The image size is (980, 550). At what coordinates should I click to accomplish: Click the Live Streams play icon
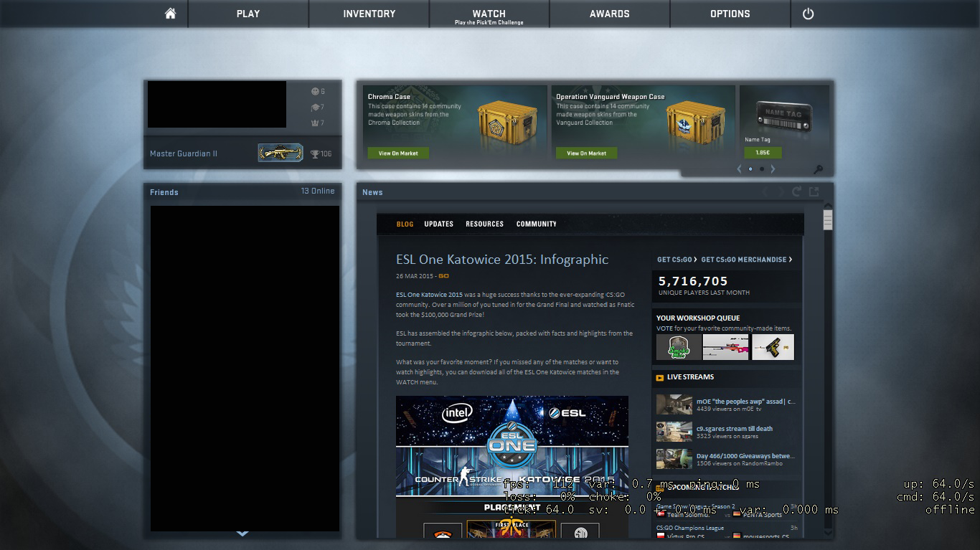click(x=659, y=377)
